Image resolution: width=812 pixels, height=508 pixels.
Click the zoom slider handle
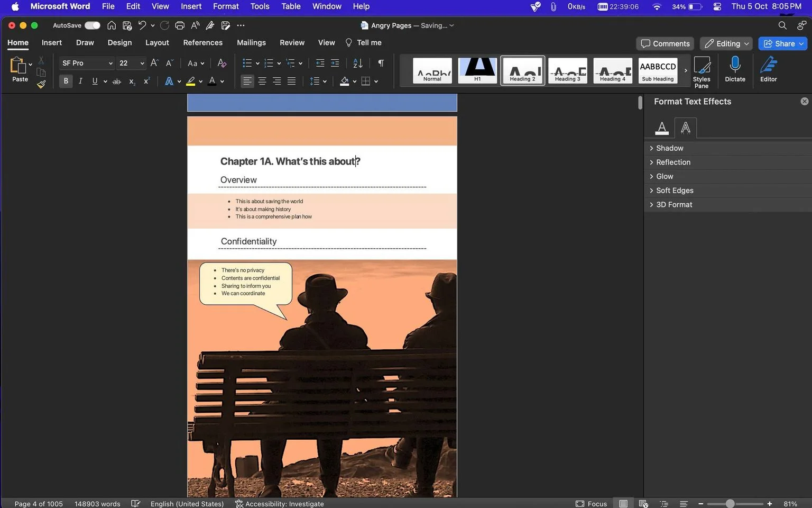point(730,504)
